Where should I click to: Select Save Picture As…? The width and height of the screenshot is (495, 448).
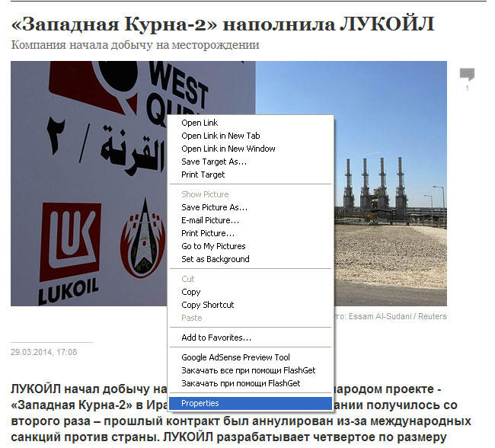pyautogui.click(x=251, y=207)
